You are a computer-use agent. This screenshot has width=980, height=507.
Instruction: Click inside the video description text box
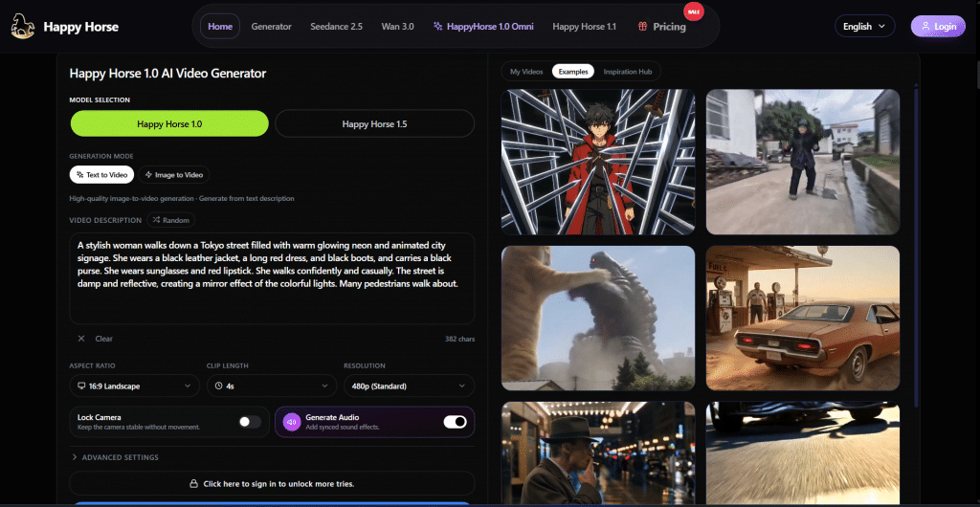coord(272,278)
